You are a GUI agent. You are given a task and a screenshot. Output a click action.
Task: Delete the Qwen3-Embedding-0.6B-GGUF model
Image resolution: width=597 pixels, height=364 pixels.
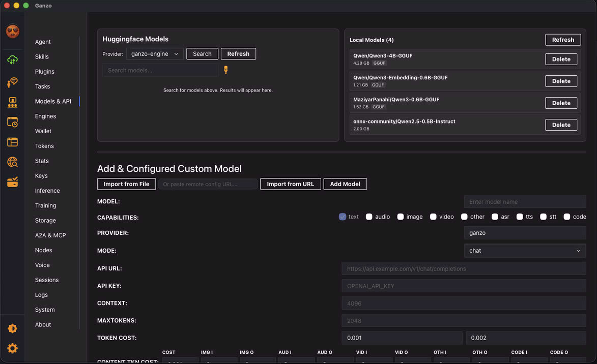(x=561, y=81)
